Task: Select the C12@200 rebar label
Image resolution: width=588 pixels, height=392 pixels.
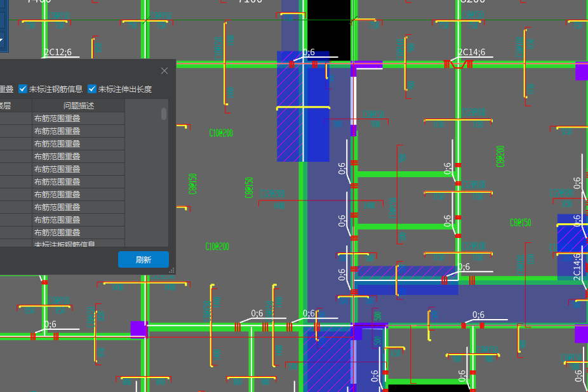Action: (272, 193)
